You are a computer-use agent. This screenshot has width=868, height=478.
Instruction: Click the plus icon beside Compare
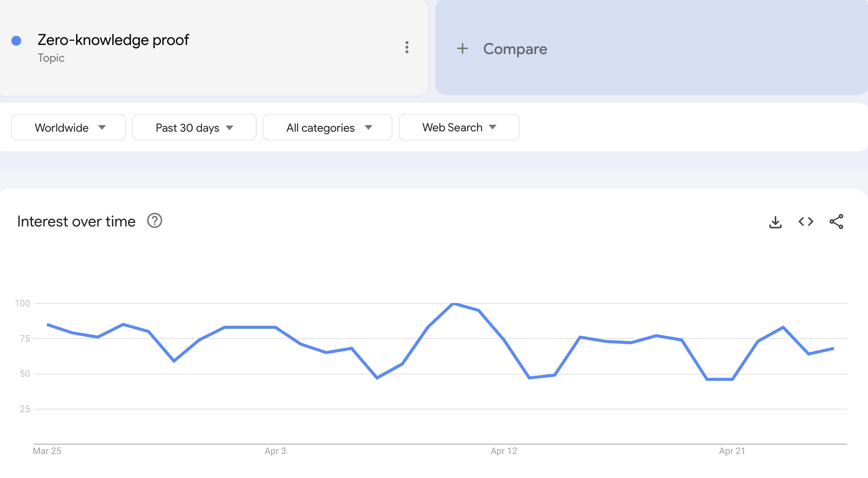(462, 48)
